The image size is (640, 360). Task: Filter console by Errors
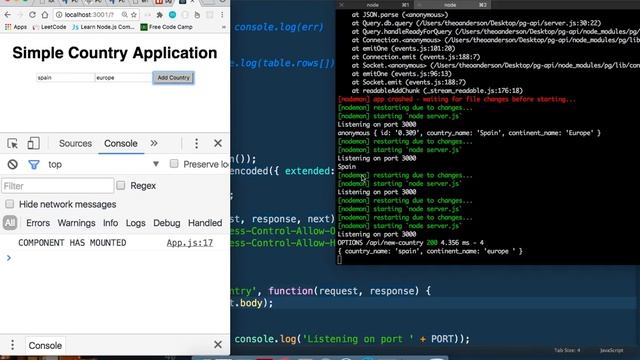(38, 223)
